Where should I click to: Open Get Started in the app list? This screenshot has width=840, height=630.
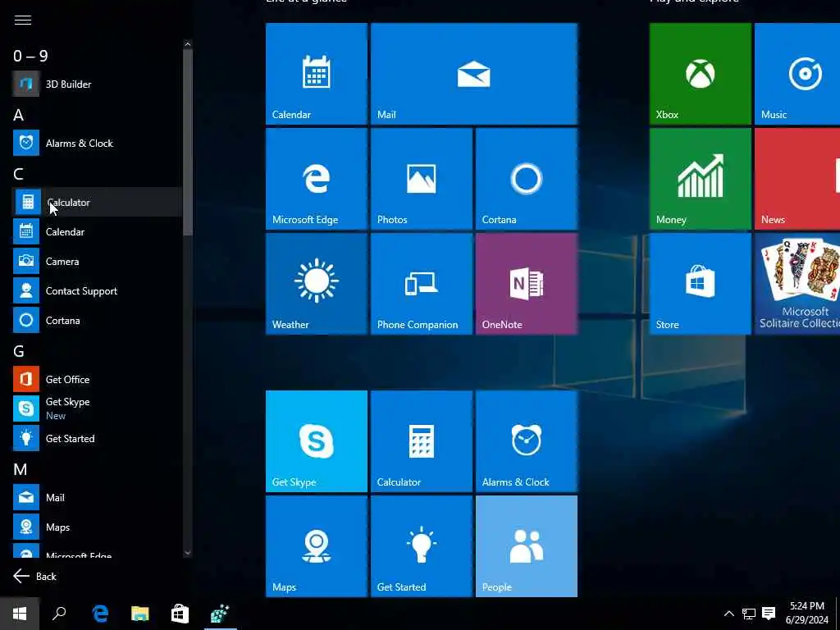(x=97, y=438)
